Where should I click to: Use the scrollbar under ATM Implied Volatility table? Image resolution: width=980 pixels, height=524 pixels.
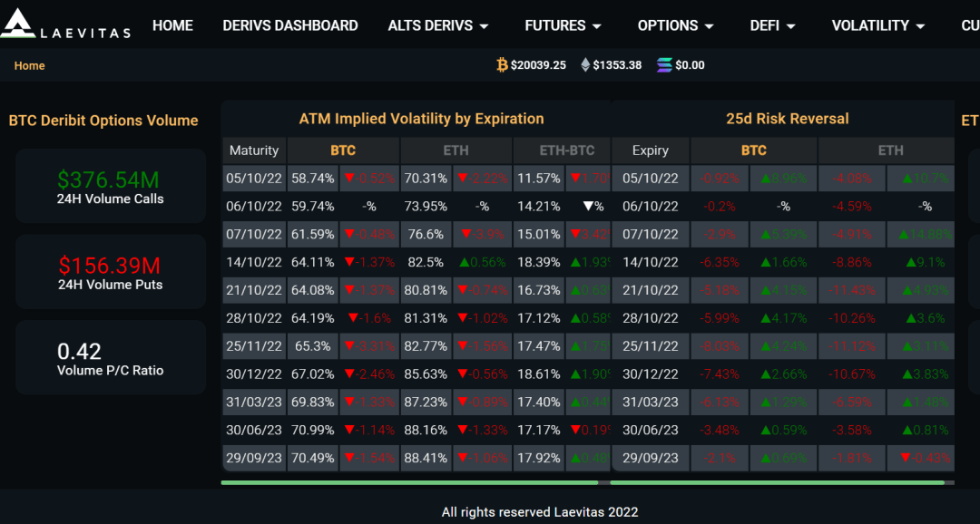(x=409, y=482)
